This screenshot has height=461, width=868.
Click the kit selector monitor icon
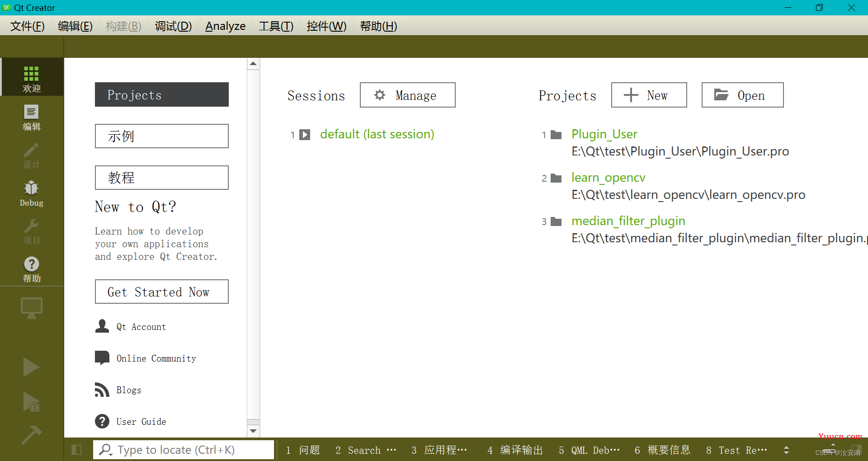tap(32, 308)
